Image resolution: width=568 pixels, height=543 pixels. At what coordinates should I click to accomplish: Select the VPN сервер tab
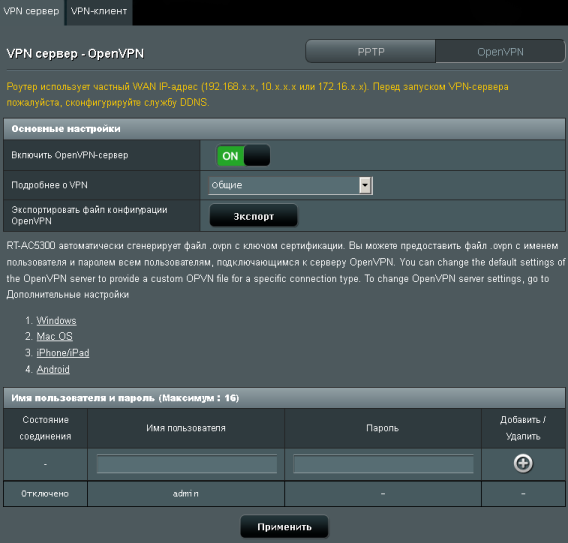click(x=32, y=12)
